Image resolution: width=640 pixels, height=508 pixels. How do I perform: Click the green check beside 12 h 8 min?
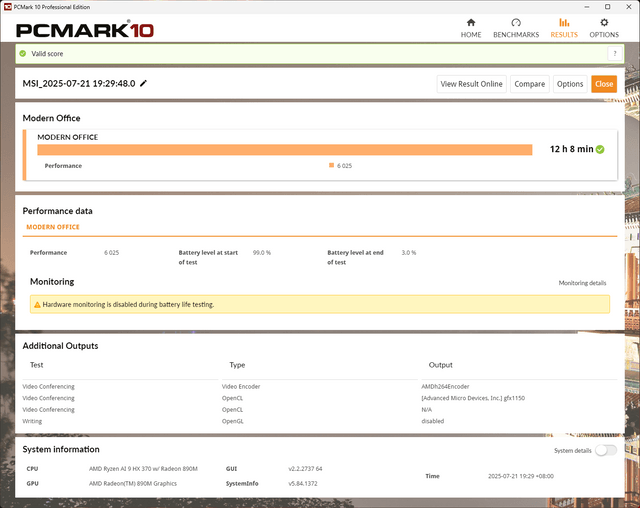[600, 149]
